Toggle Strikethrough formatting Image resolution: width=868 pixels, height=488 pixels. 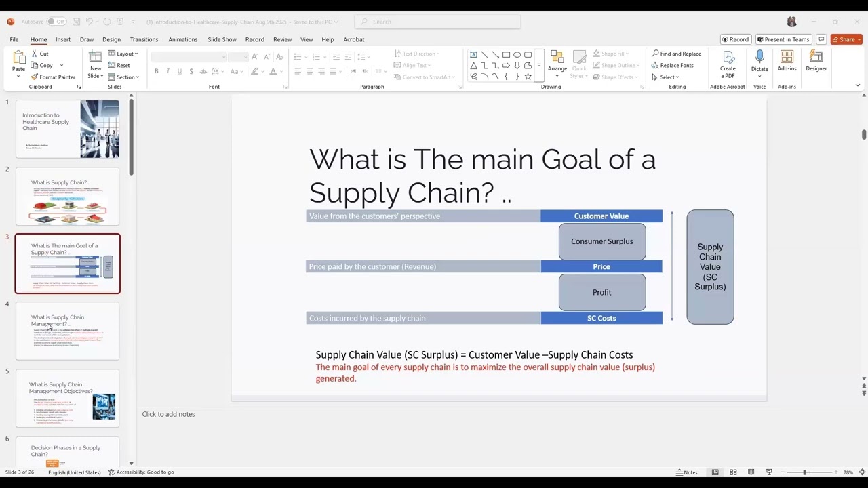point(203,71)
